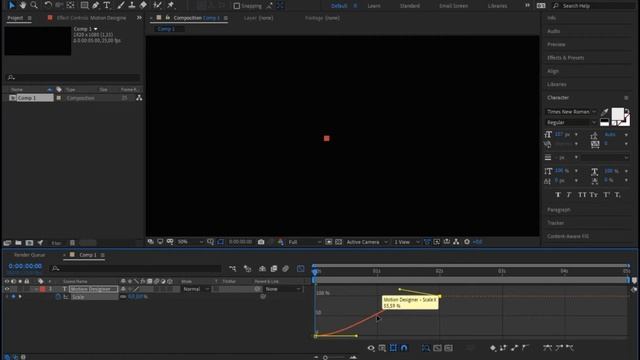The width and height of the screenshot is (640, 360).
Task: Click the Composition Mini-Flowchart icon in timeline
Action: pos(233,269)
